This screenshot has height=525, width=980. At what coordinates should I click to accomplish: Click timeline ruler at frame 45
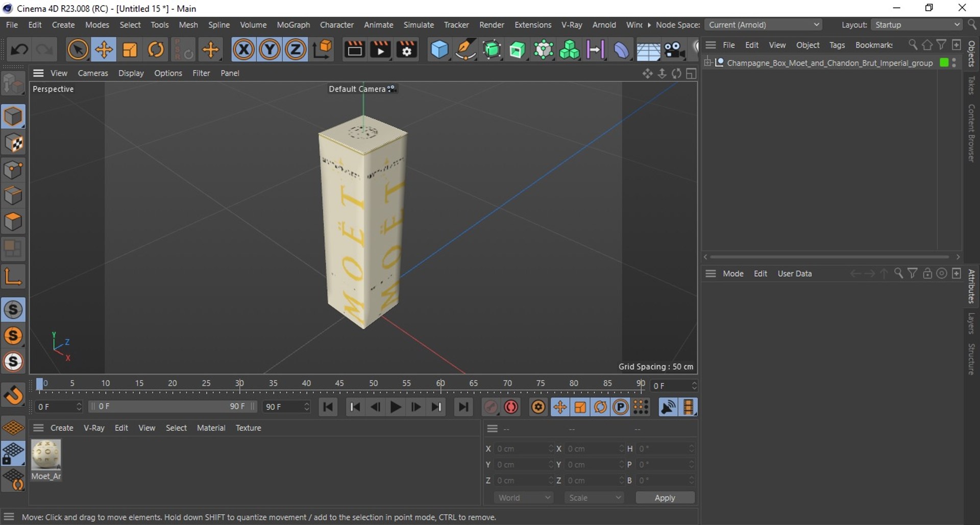[x=339, y=384]
